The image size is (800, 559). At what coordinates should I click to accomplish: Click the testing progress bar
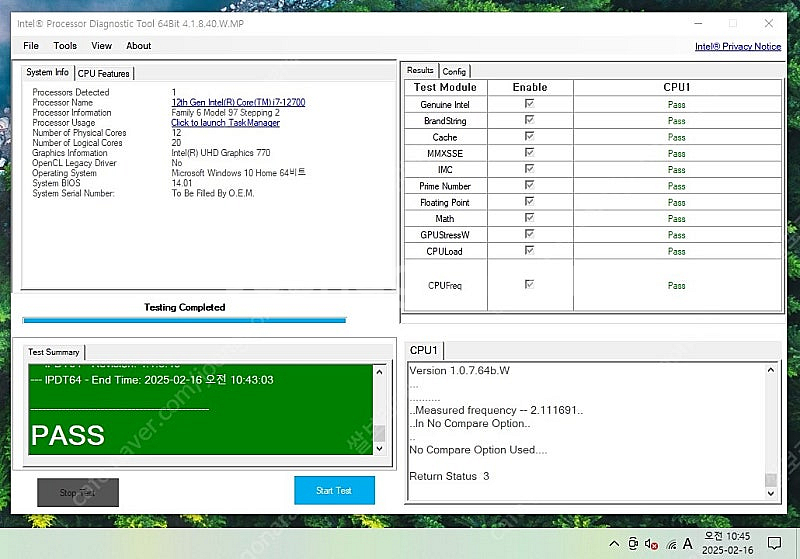(x=184, y=320)
